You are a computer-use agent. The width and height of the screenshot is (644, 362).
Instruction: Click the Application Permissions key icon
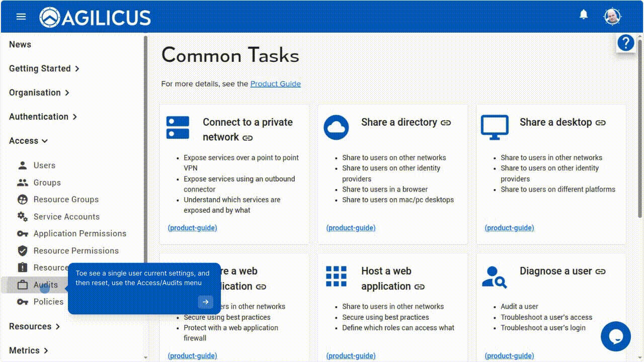[23, 234]
